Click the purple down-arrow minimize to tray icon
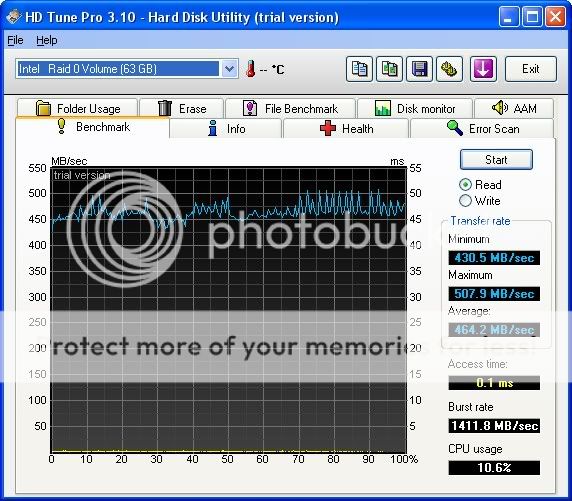Viewport: 572px width, 501px height. (483, 69)
